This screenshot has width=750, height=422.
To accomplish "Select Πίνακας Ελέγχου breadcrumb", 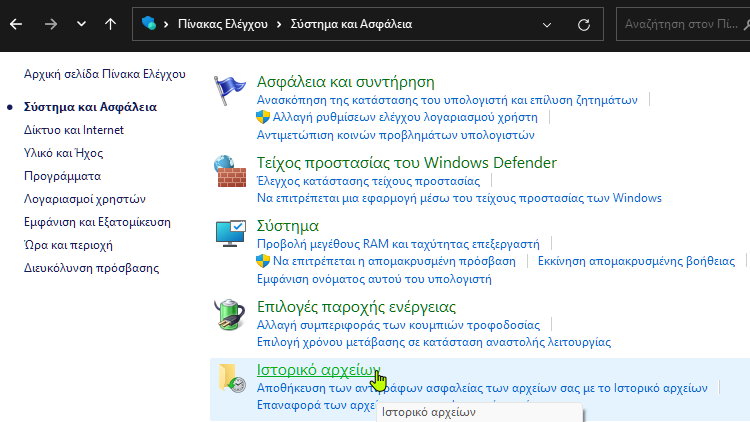I will coord(223,24).
